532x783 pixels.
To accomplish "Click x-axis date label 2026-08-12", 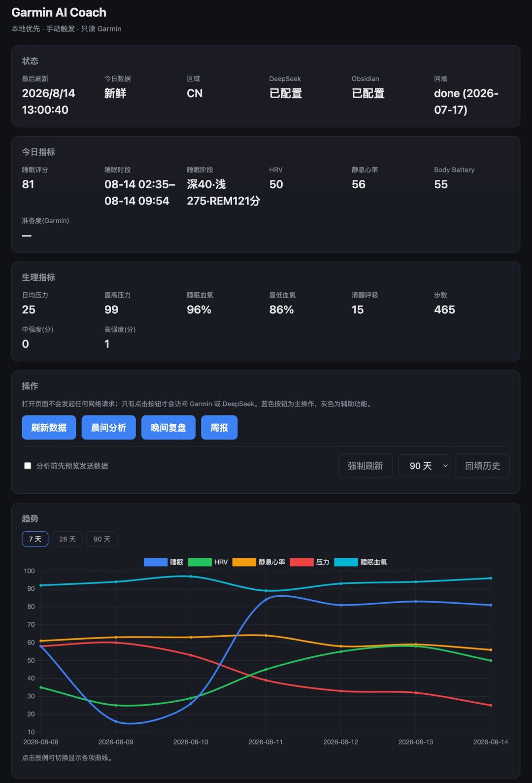I will pyautogui.click(x=341, y=742).
